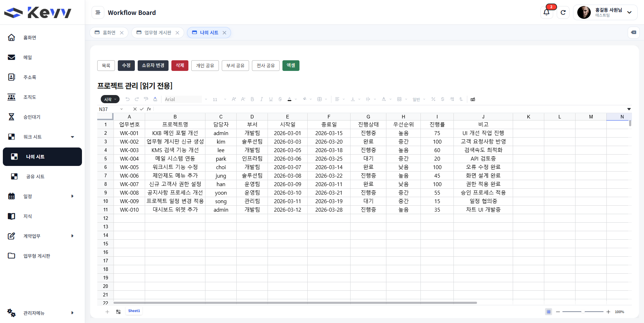This screenshot has height=323, width=644.
Task: Click the undo icon in spreadsheet toolbar
Action: coord(127,99)
